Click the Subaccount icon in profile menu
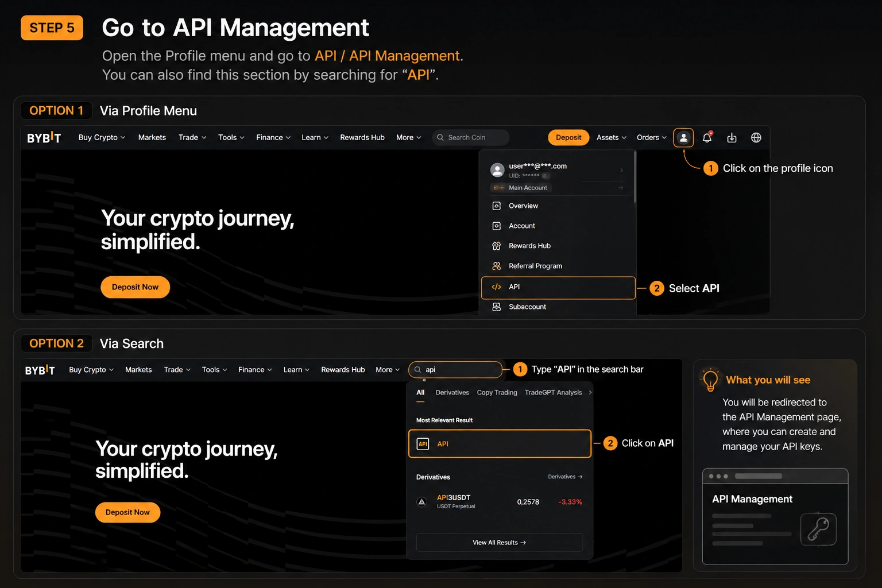882x588 pixels. pyautogui.click(x=497, y=307)
